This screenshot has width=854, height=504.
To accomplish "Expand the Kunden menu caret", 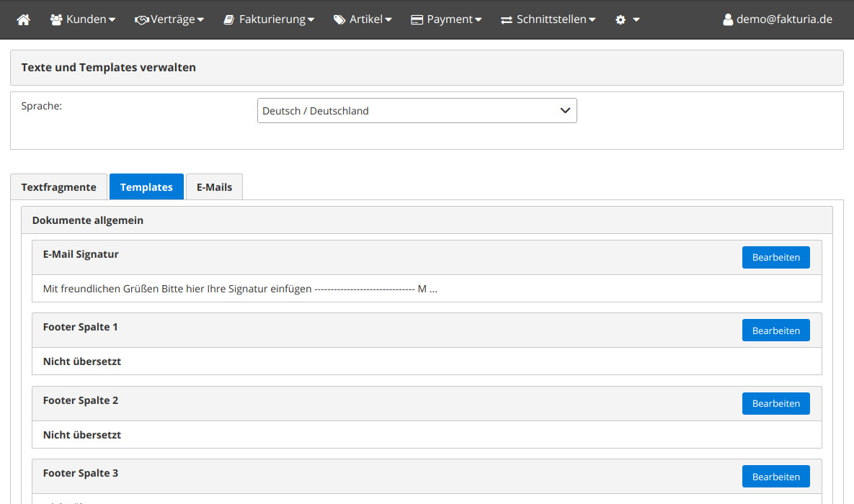I will (x=112, y=20).
